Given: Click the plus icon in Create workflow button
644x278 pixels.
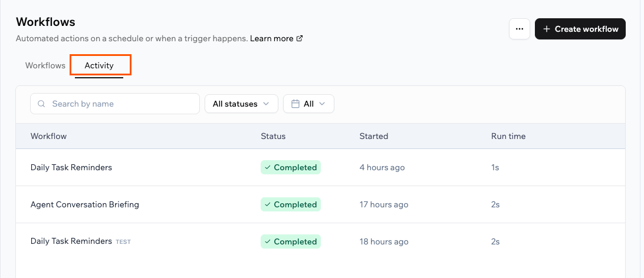Looking at the screenshot, I should pyautogui.click(x=546, y=29).
